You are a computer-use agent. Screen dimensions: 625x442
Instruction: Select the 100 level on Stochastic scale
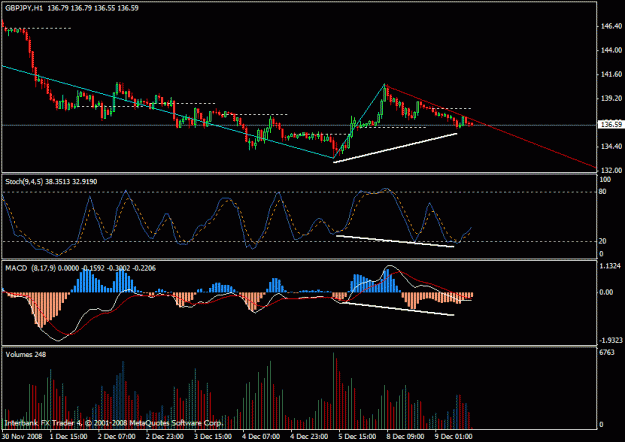[x=605, y=180]
